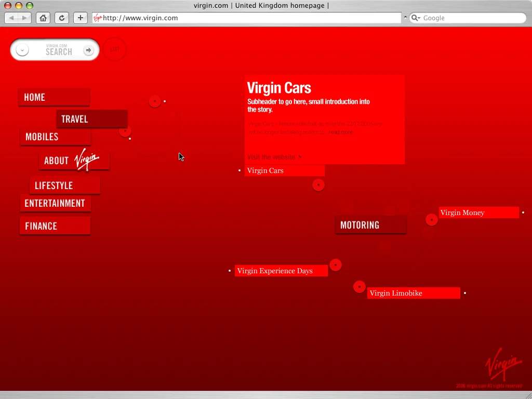Screen dimensions: 532x399
Task: Click the Virgin Cars story heading
Action: 279,88
